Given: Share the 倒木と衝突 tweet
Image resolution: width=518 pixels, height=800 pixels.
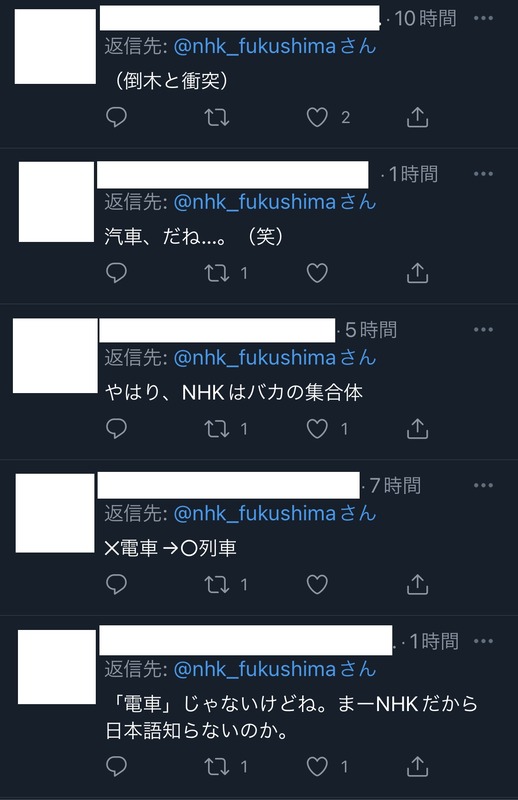Looking at the screenshot, I should 417,117.
